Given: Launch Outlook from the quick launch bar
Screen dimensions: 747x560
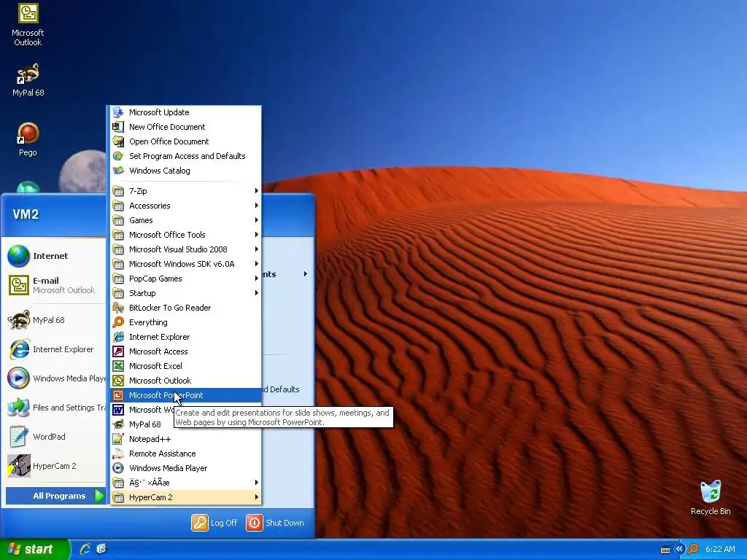Looking at the screenshot, I should click(x=101, y=549).
